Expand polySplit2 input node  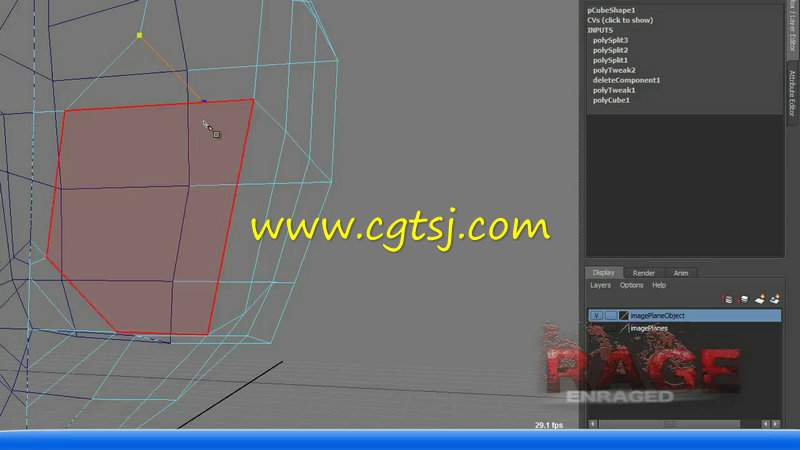click(x=610, y=50)
